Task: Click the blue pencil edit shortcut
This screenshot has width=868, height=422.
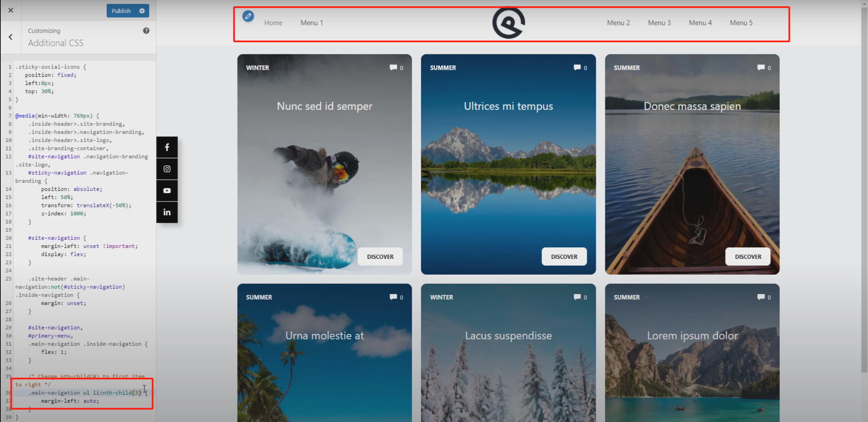Action: point(248,16)
